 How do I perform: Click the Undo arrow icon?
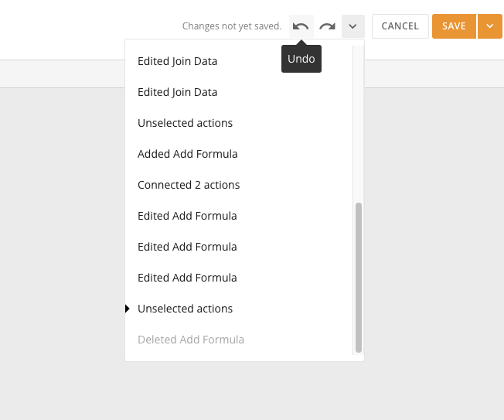point(301,26)
